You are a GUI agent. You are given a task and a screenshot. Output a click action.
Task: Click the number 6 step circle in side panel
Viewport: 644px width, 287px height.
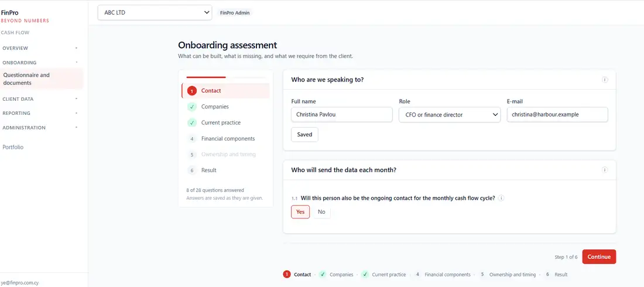192,170
